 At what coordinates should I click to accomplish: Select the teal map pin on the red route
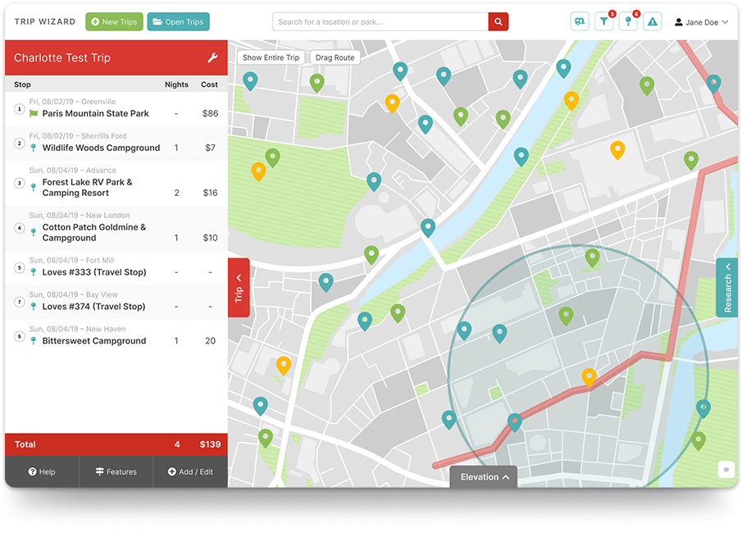(x=515, y=421)
